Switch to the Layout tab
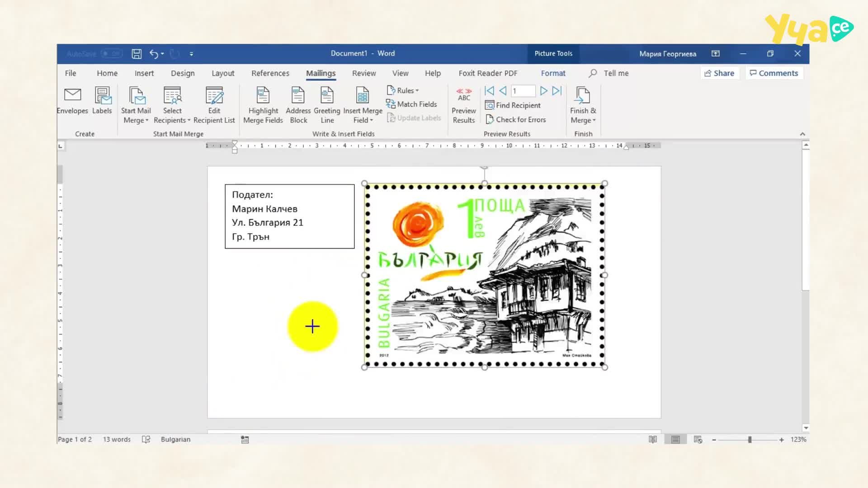Viewport: 868px width, 488px height. pos(223,73)
